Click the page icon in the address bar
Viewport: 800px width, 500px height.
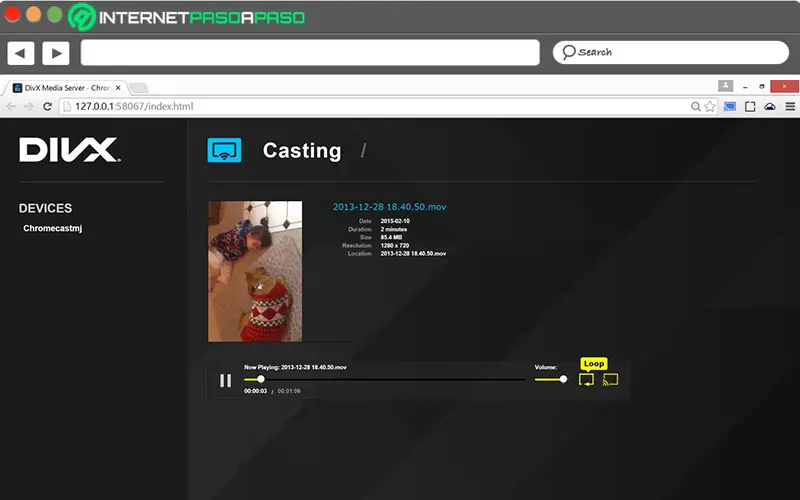tap(67, 106)
